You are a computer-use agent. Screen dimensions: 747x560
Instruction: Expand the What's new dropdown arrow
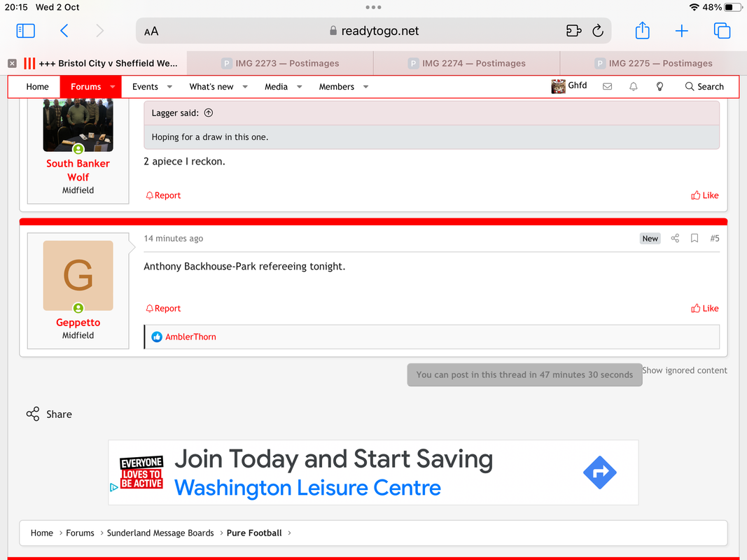click(245, 87)
